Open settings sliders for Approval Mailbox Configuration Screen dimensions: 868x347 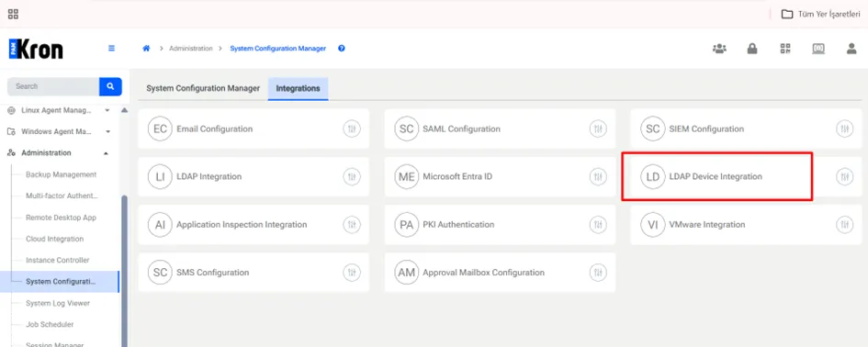(x=598, y=273)
